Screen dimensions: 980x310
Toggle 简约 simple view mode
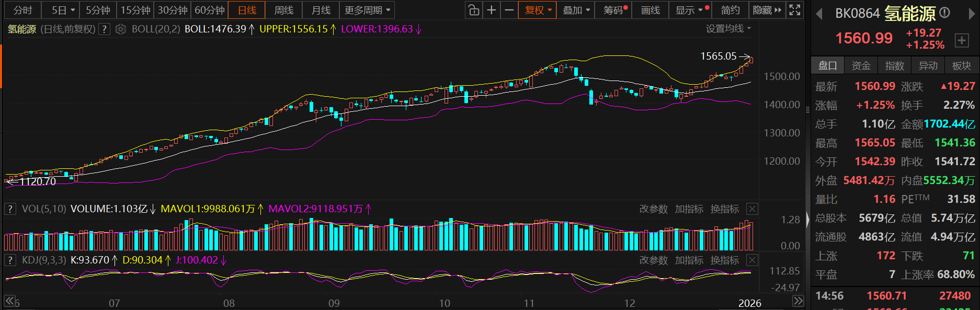[x=730, y=10]
